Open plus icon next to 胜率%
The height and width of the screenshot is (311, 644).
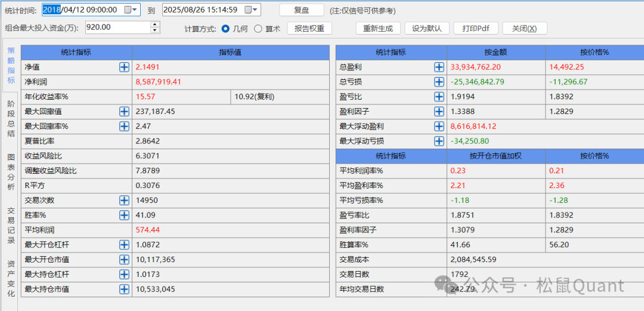[x=124, y=215]
